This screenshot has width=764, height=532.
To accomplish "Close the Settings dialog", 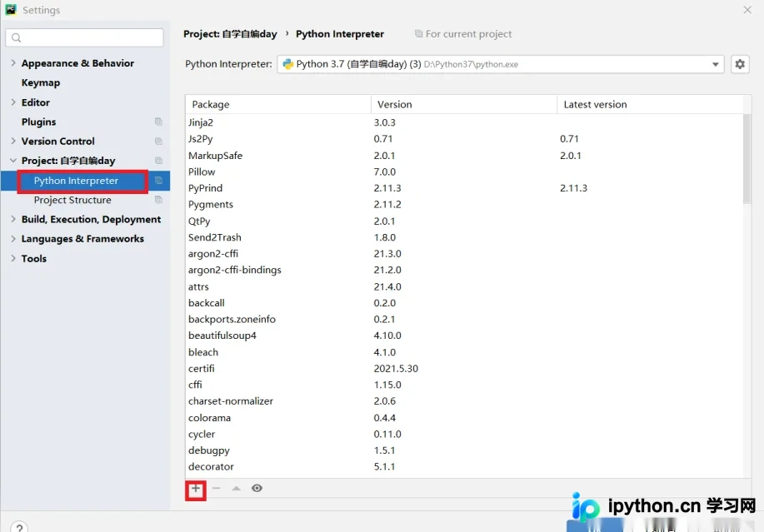I will pyautogui.click(x=747, y=10).
